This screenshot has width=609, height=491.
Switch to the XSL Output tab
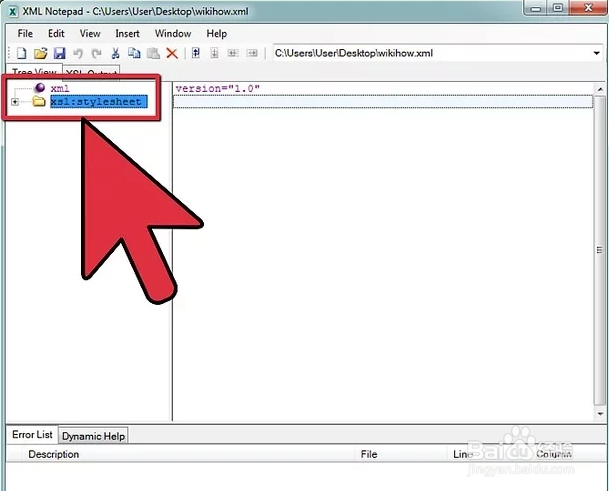click(92, 72)
